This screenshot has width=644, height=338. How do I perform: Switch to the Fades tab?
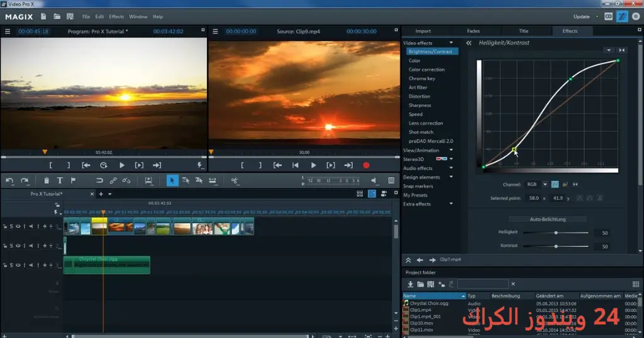coord(473,31)
